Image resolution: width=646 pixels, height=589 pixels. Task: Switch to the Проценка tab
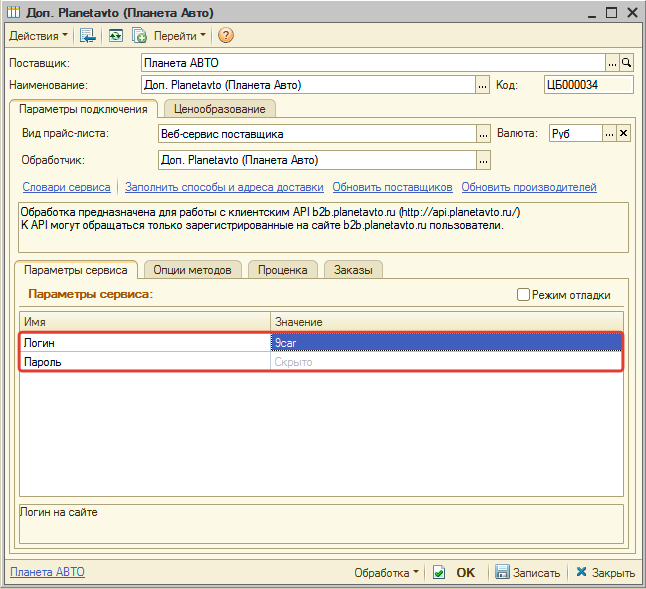(x=283, y=270)
